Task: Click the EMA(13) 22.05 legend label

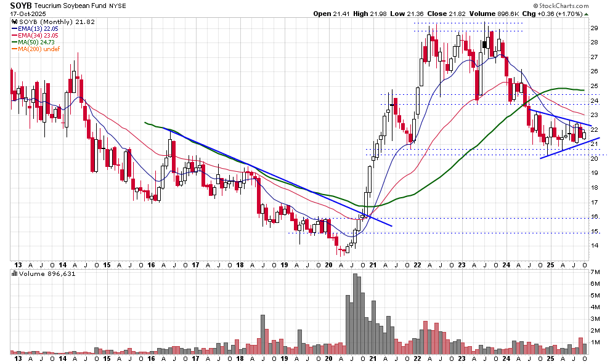Action: coord(38,29)
